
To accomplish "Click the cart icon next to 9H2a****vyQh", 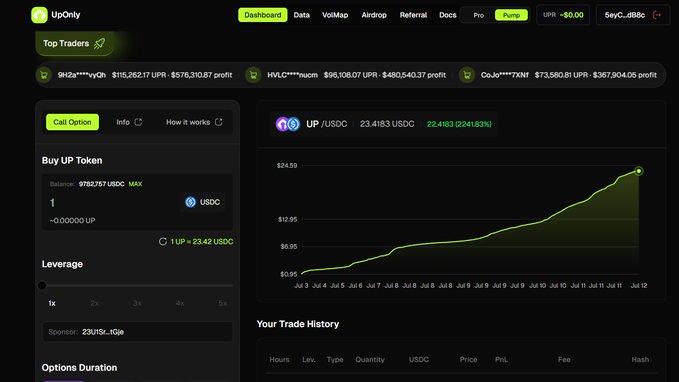I will pos(44,75).
